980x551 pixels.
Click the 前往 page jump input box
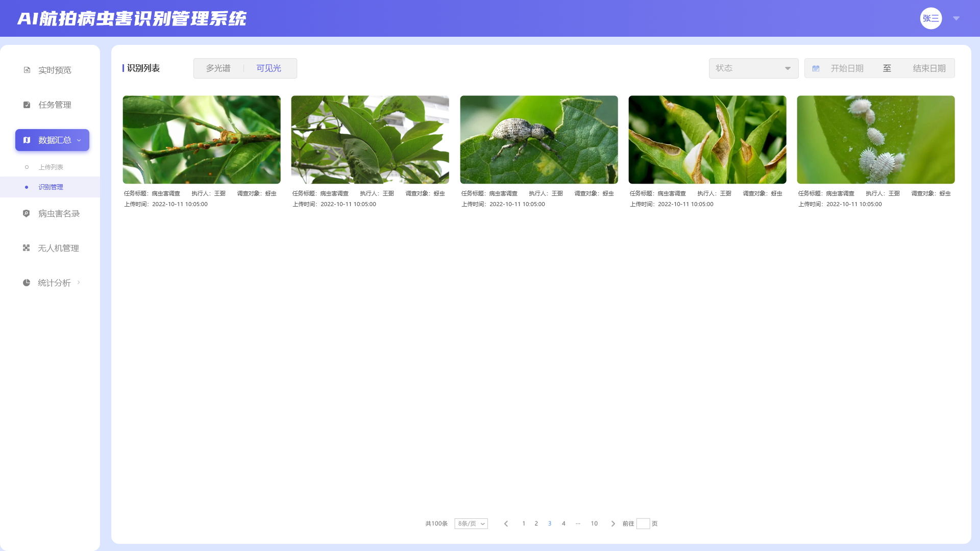(643, 523)
